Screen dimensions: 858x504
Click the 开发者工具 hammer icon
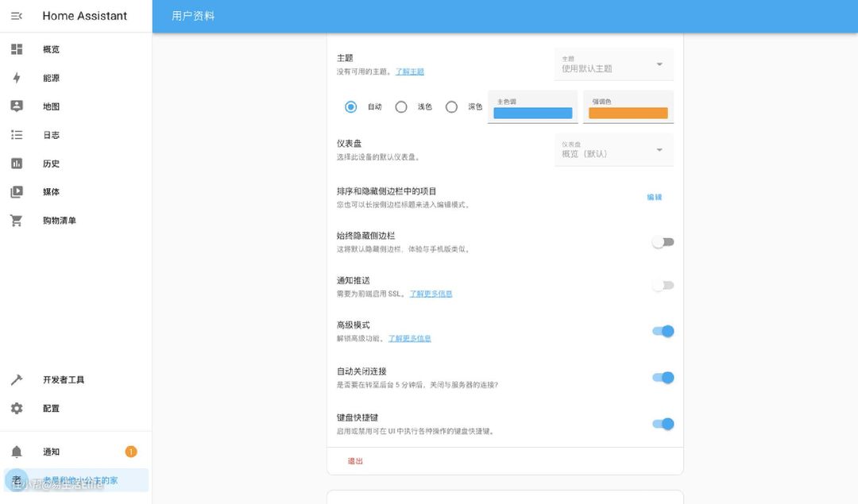[17, 379]
